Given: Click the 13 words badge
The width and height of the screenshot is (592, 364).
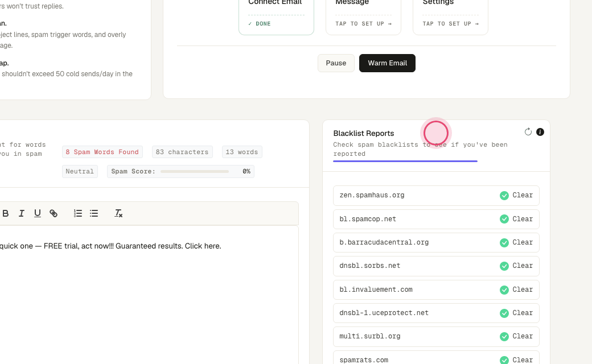Looking at the screenshot, I should [242, 152].
